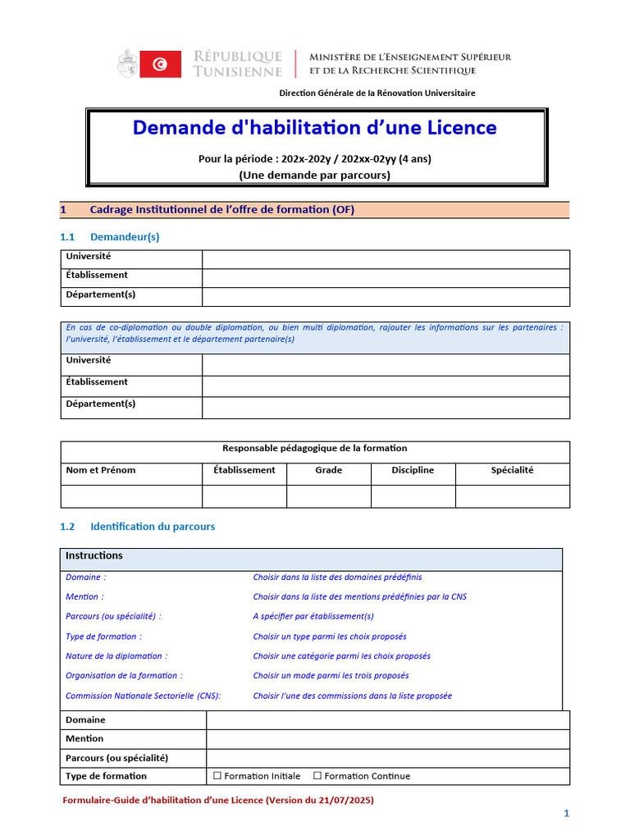This screenshot has height=840, width=630.
Task: Click the empty cell under Nom et Prénom
Action: click(131, 496)
